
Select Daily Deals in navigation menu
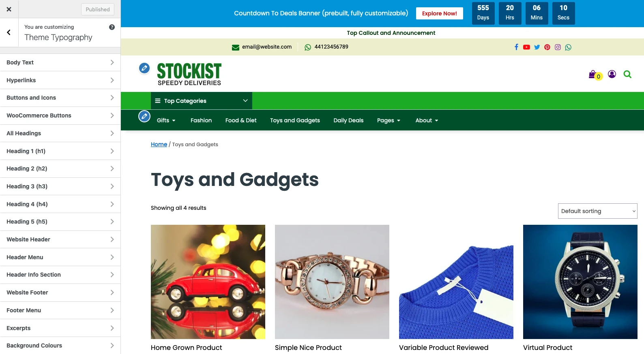pos(348,120)
